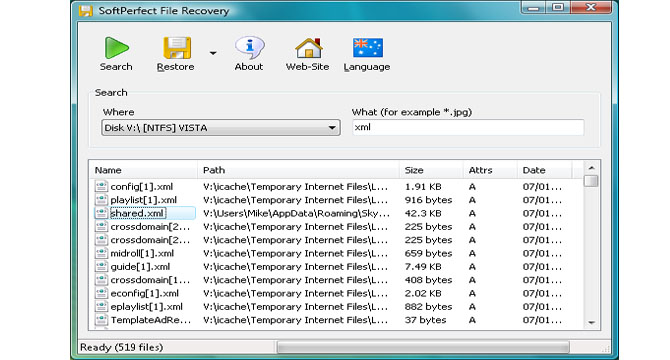The height and width of the screenshot is (360, 670).
Task: Select the midroll[1].xml file name
Action: point(142,253)
